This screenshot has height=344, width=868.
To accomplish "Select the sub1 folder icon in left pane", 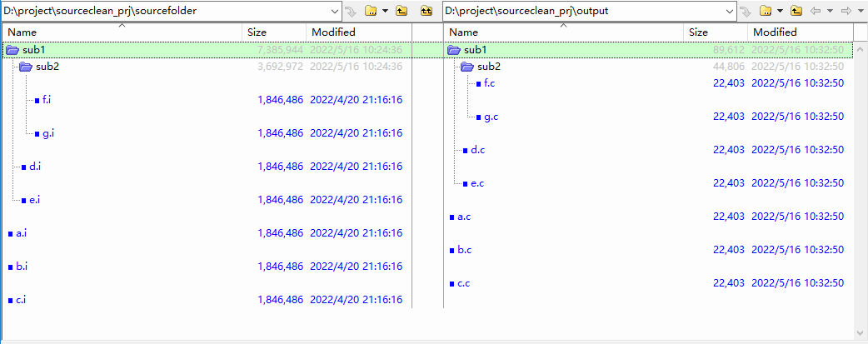I will pos(12,50).
